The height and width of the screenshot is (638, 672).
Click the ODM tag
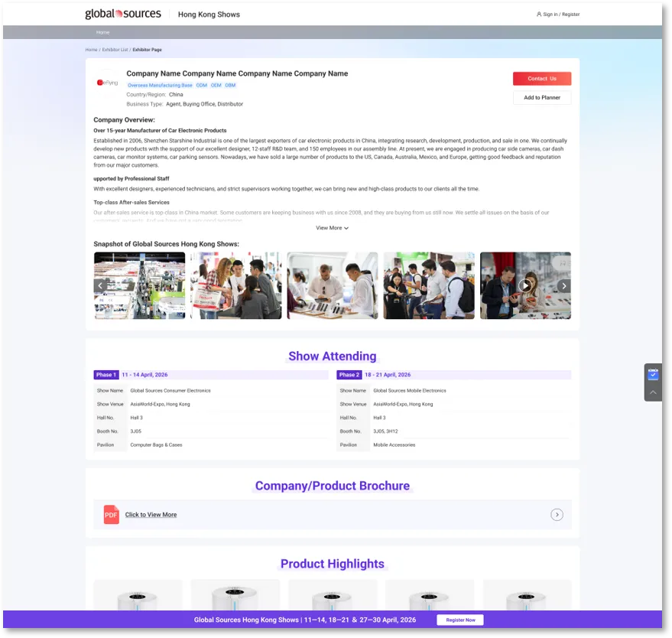pos(201,86)
